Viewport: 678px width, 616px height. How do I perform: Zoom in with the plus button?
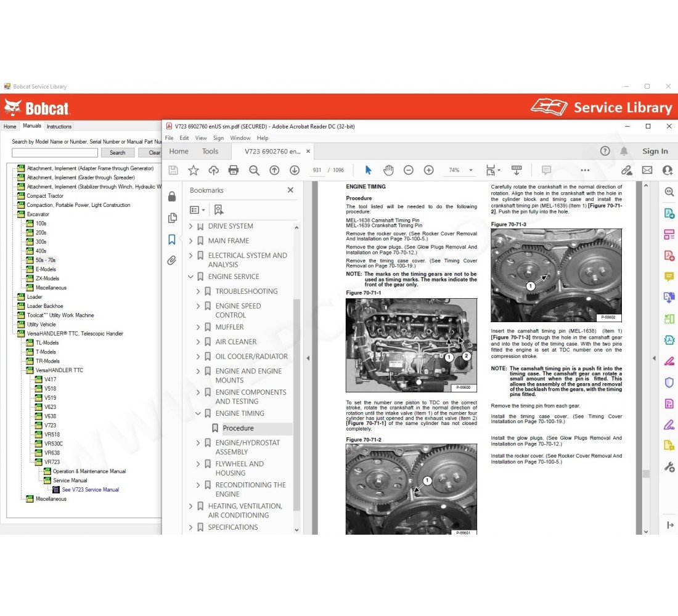(x=428, y=170)
